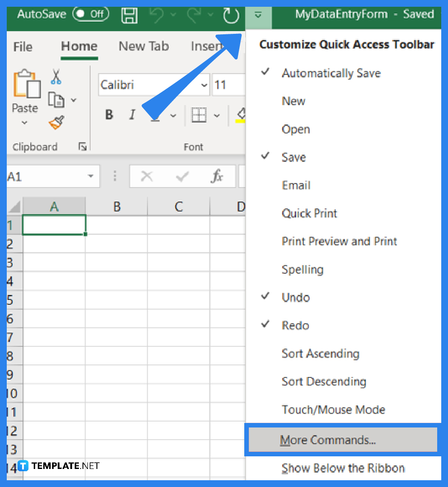Click Show Below the Ribbon
The height and width of the screenshot is (487, 448).
(343, 468)
